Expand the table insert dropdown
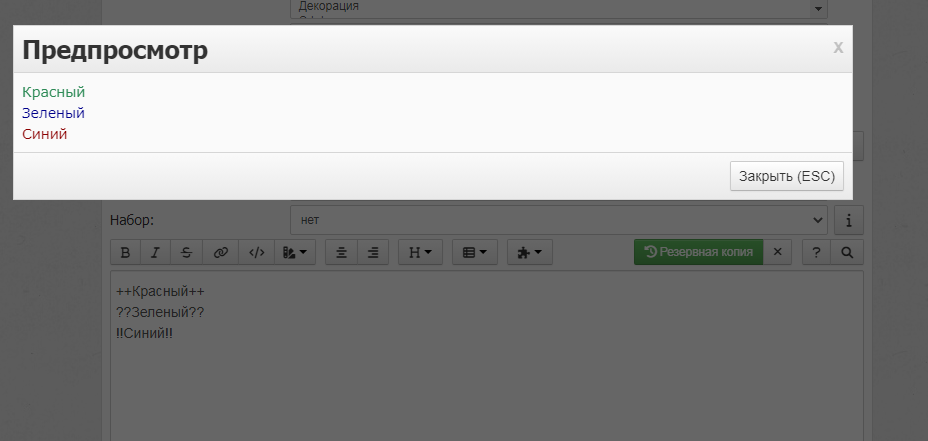928x441 pixels. (475, 252)
